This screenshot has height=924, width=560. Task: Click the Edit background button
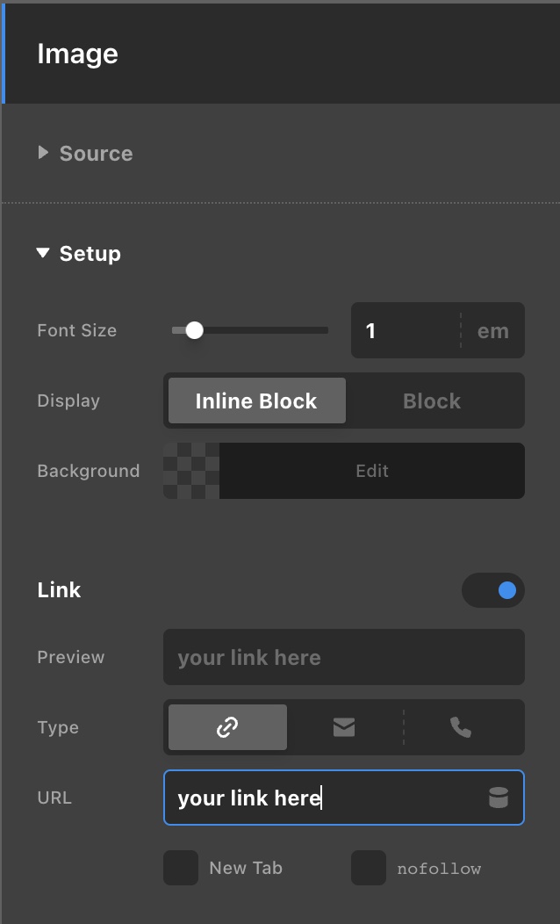[x=372, y=471]
